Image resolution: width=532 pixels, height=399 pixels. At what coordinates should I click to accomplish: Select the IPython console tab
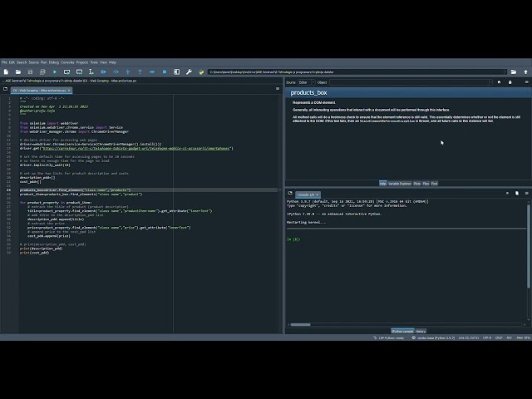point(402,331)
